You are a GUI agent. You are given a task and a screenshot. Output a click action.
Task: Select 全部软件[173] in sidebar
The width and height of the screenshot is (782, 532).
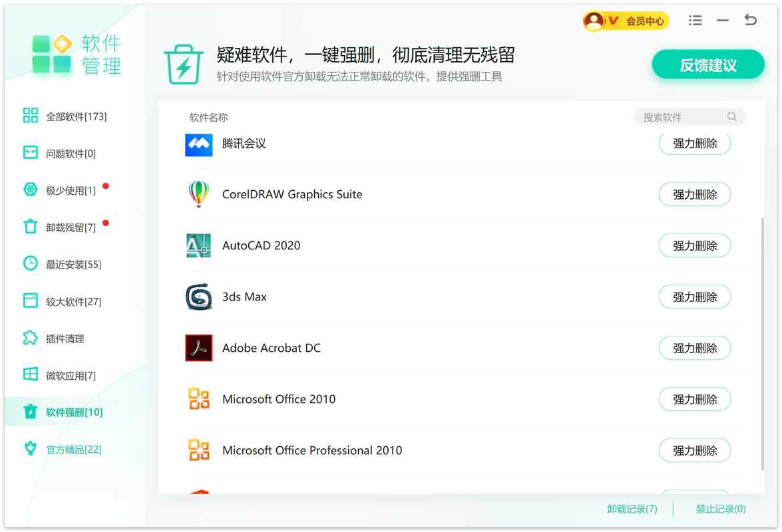(75, 116)
